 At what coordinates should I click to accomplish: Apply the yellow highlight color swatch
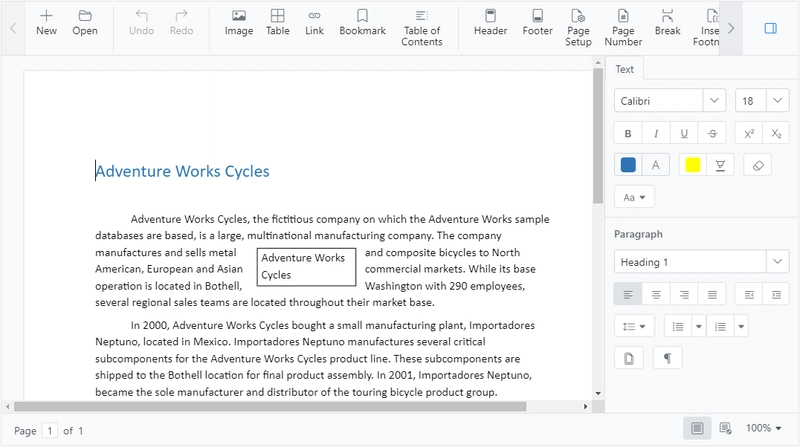click(693, 165)
